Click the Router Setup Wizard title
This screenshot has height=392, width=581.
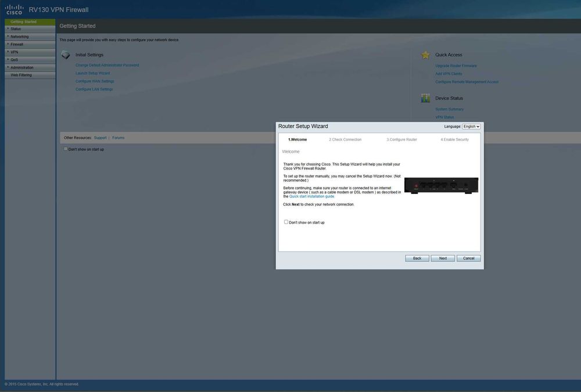tap(303, 127)
